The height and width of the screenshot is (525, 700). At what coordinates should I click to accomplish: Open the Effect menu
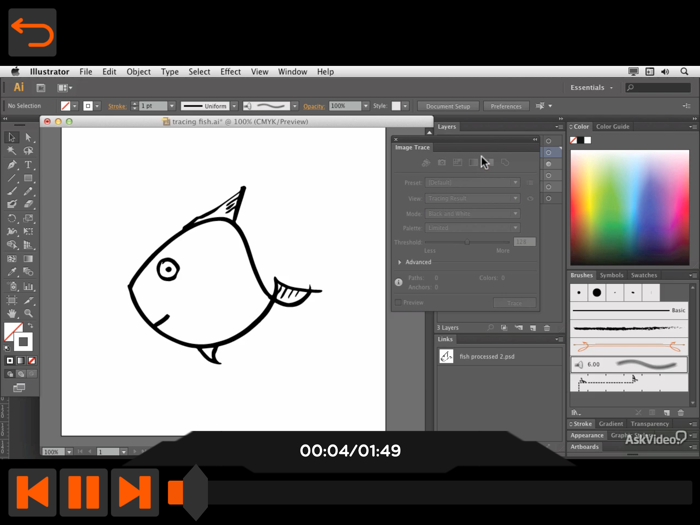pos(230,71)
